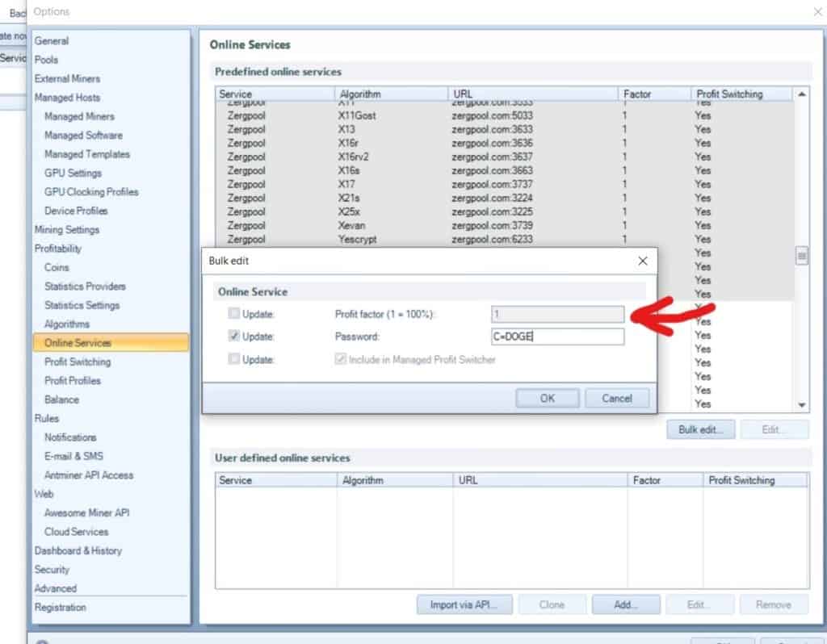Select the Zergpool Yescrypt row

(x=504, y=239)
